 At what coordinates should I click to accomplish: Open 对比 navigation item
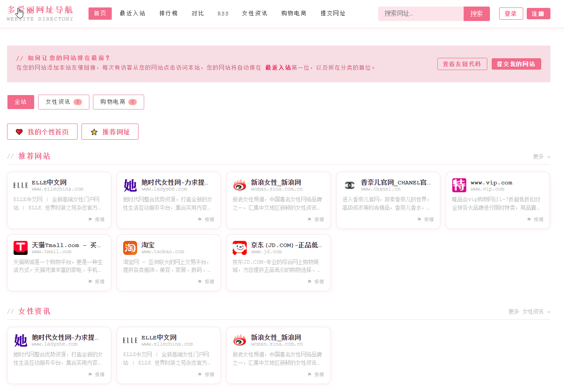198,14
